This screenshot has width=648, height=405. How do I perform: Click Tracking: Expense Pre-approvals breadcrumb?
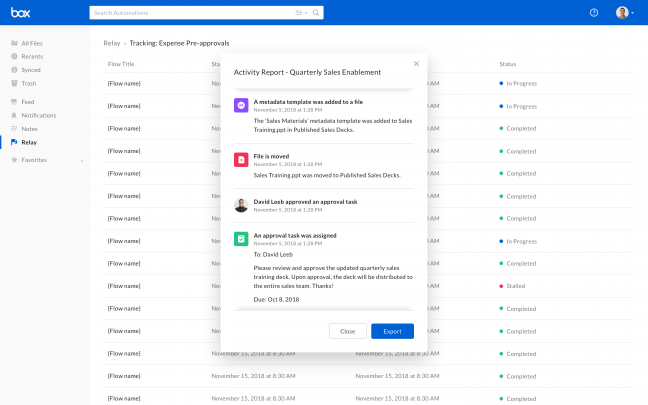click(179, 43)
